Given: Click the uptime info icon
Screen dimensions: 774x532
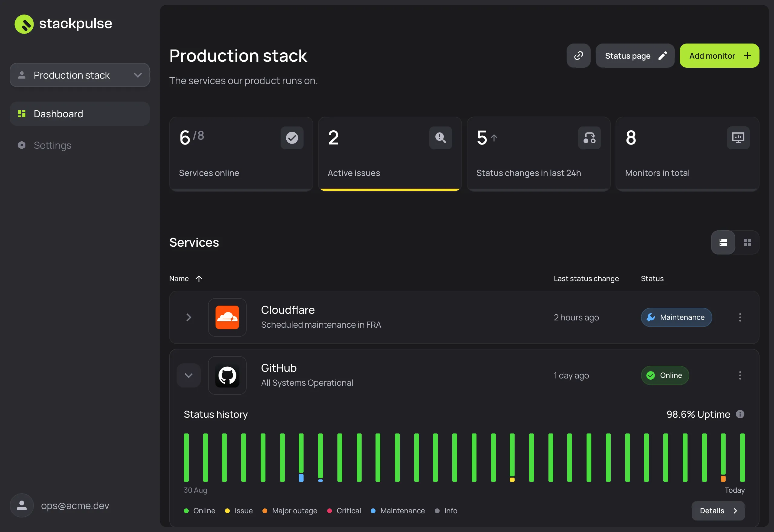Looking at the screenshot, I should (740, 414).
